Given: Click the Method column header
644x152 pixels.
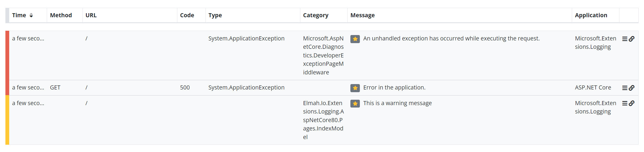Looking at the screenshot, I should coord(61,15).
